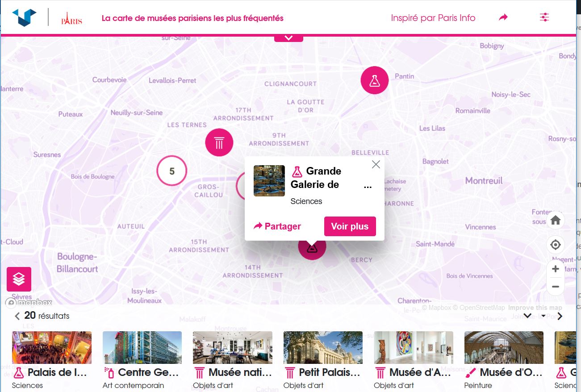The image size is (581, 392).
Task: Open the filters sliders icon in the header
Action: point(544,16)
